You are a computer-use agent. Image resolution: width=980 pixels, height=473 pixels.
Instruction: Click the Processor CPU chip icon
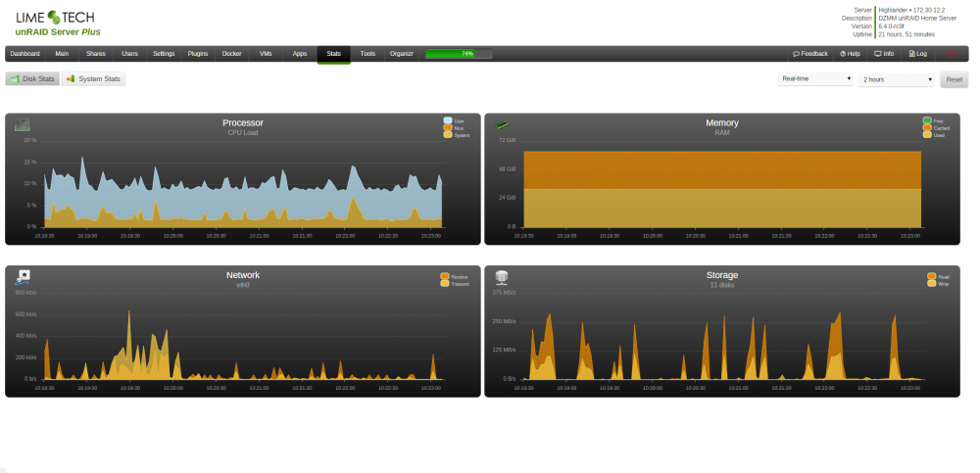coord(23,124)
